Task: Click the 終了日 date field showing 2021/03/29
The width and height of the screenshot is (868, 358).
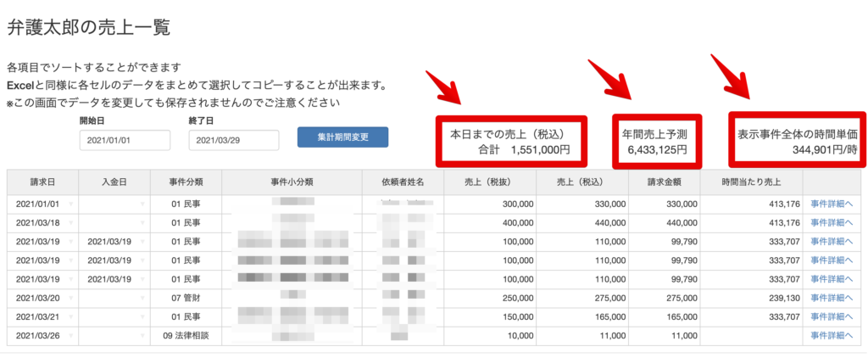Action: 233,140
